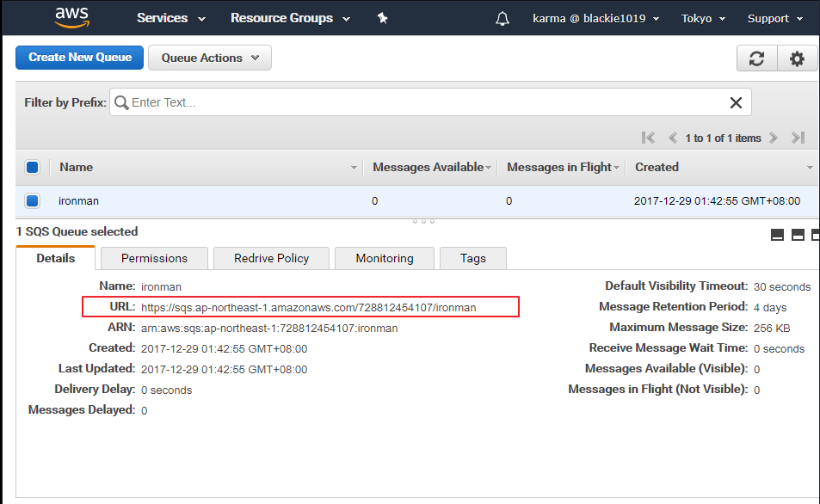Open the notifications bell icon
Viewport: 820px width, 504px height.
[x=502, y=18]
